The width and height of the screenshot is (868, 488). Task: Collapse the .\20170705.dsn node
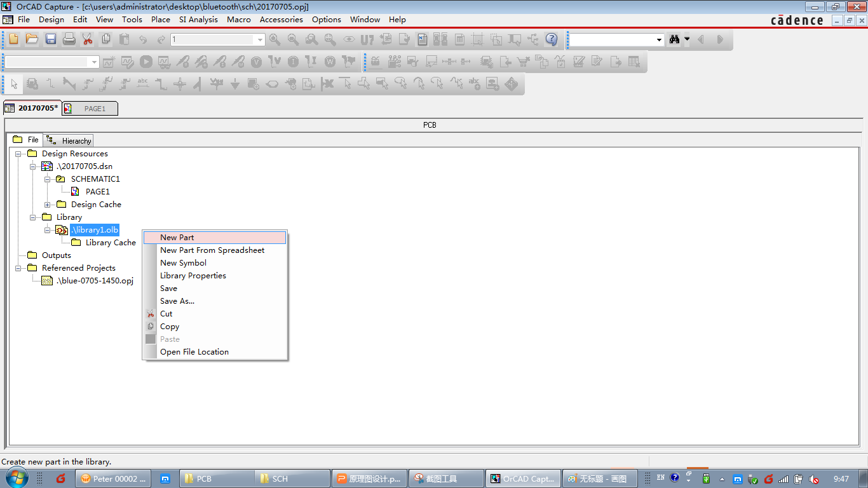(x=33, y=166)
